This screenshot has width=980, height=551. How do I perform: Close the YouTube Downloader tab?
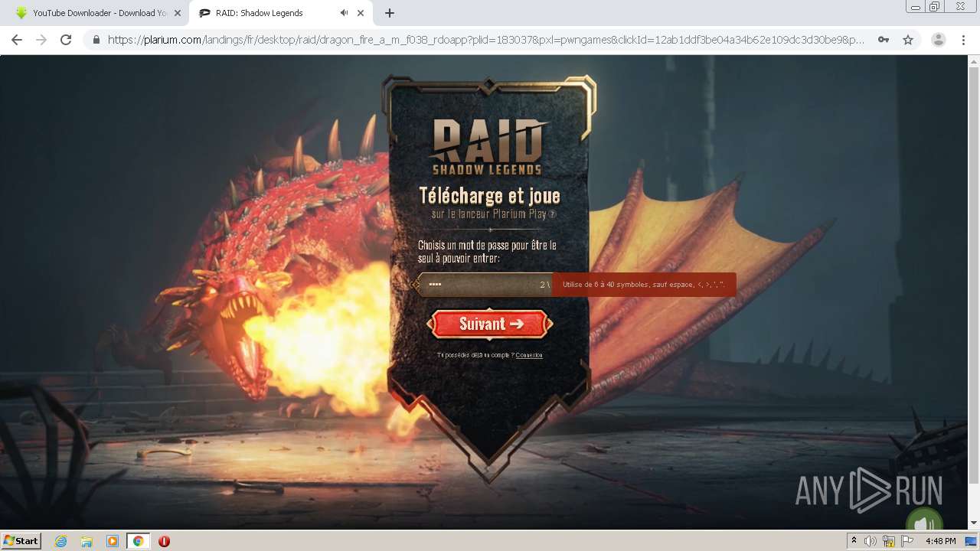click(x=178, y=13)
